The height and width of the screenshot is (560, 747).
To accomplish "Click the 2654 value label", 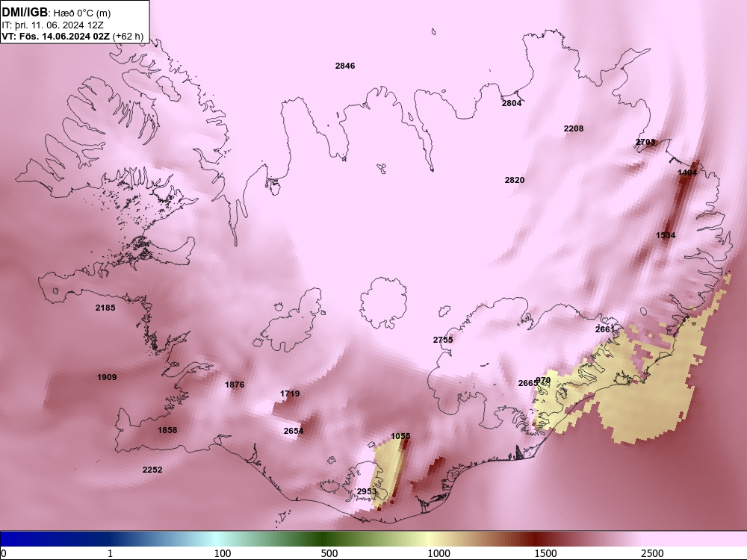I will [294, 431].
